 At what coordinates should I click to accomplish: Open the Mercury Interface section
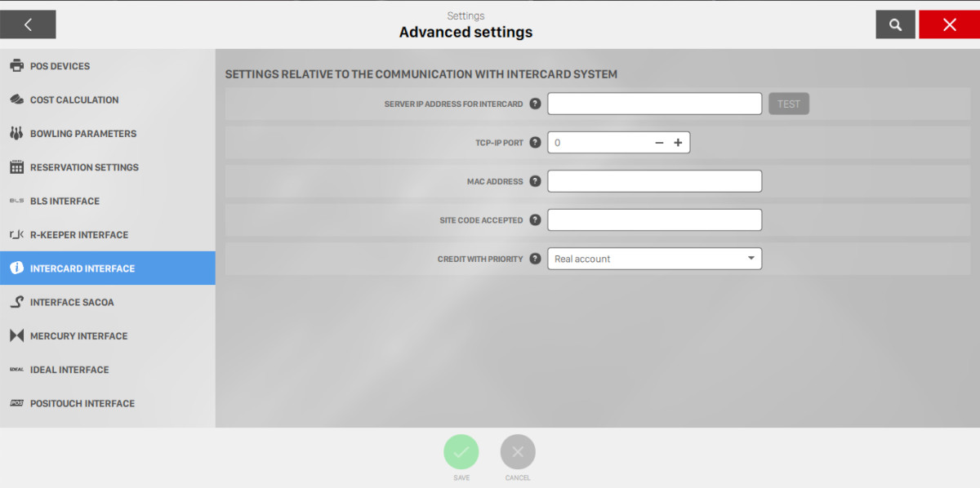78,336
